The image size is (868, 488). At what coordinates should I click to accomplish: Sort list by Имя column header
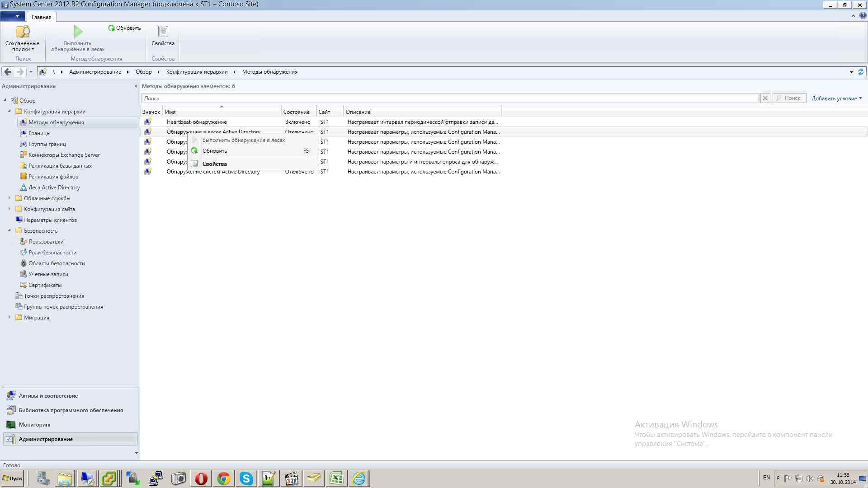(x=222, y=112)
